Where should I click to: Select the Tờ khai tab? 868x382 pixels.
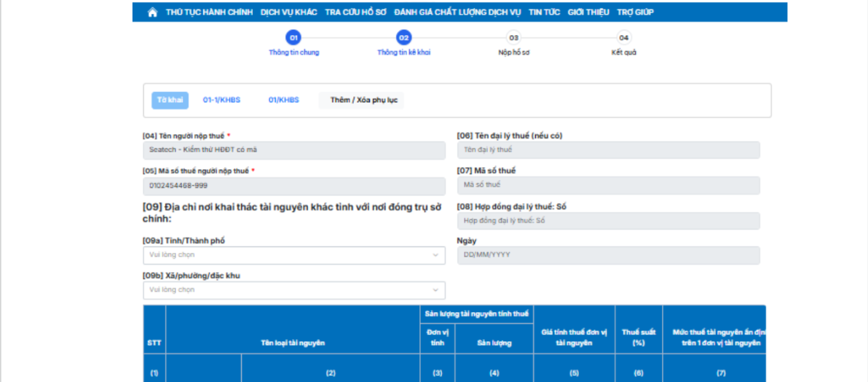170,100
